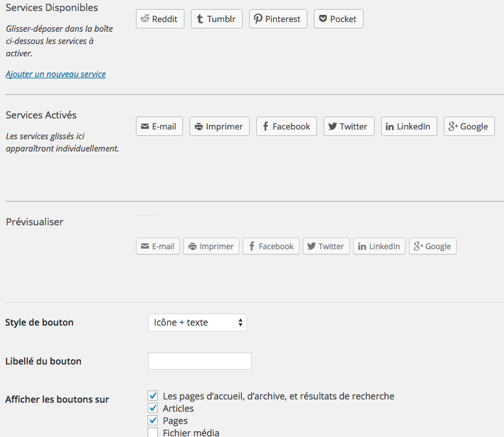
Task: Open the Ajouter un nouveau service link
Action: [56, 74]
